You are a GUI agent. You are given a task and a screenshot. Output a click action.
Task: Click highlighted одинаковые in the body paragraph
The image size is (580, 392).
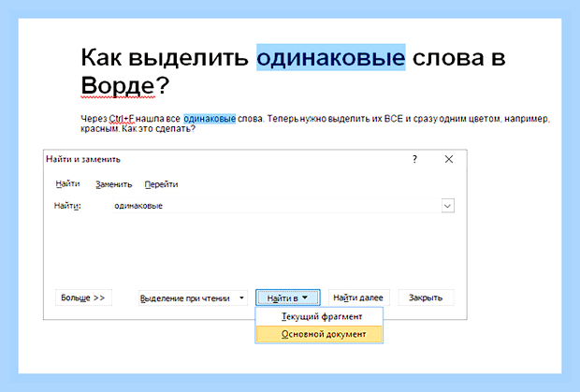[x=210, y=119]
